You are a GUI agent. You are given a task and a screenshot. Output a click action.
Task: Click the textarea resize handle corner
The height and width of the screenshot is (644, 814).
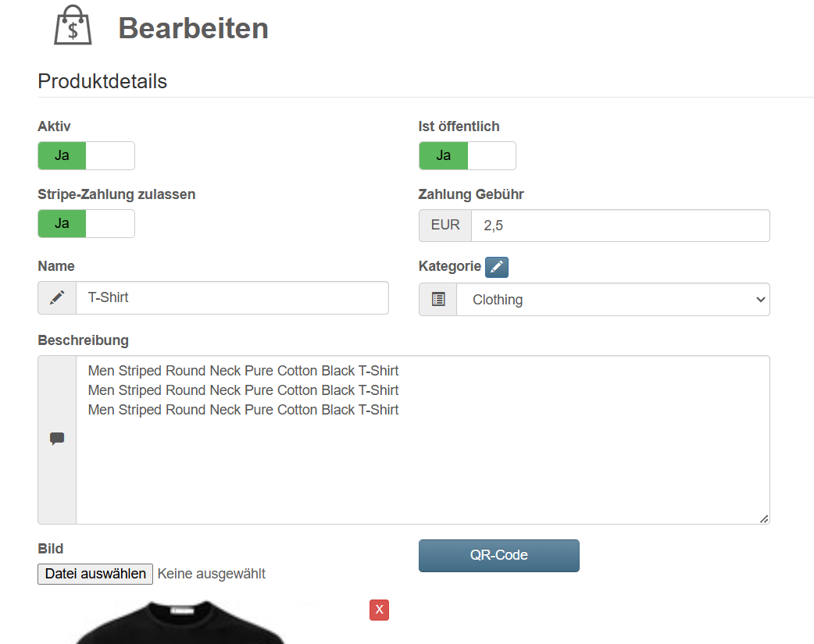click(764, 518)
